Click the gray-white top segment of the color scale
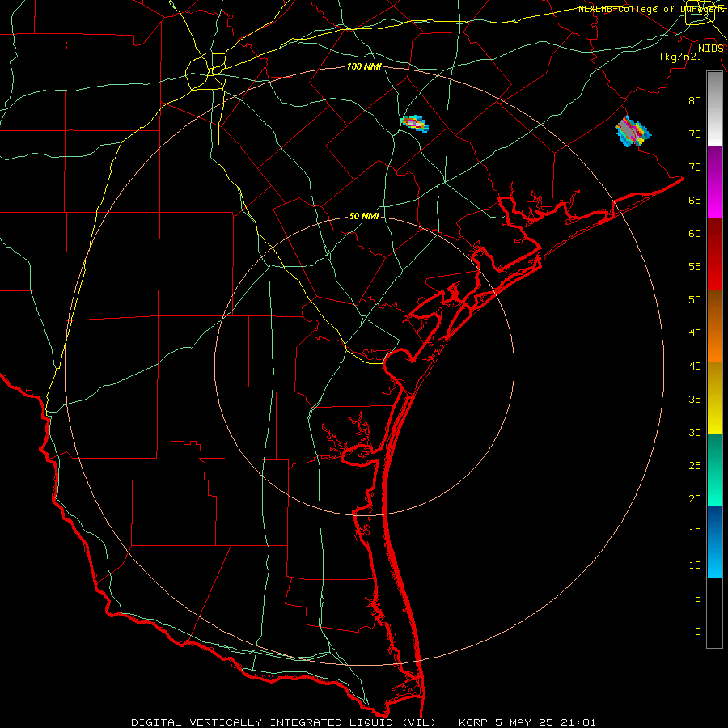Image resolution: width=728 pixels, height=728 pixels. [x=714, y=108]
